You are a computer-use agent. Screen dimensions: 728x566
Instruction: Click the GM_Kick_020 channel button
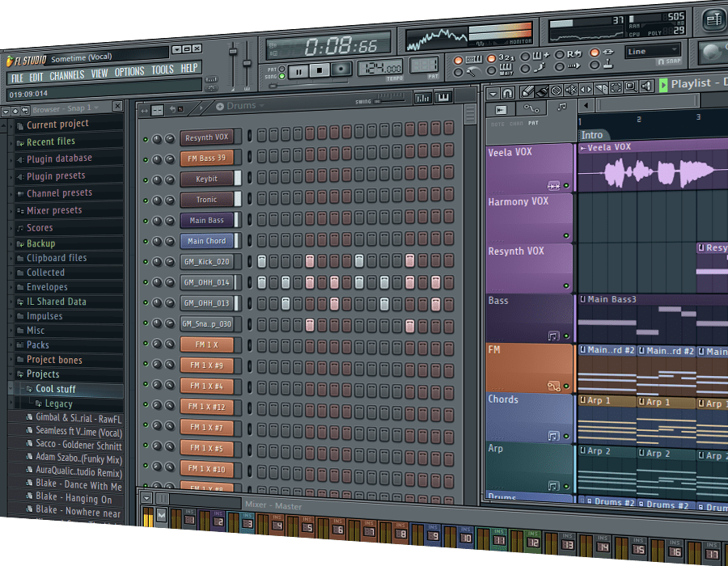point(206,262)
